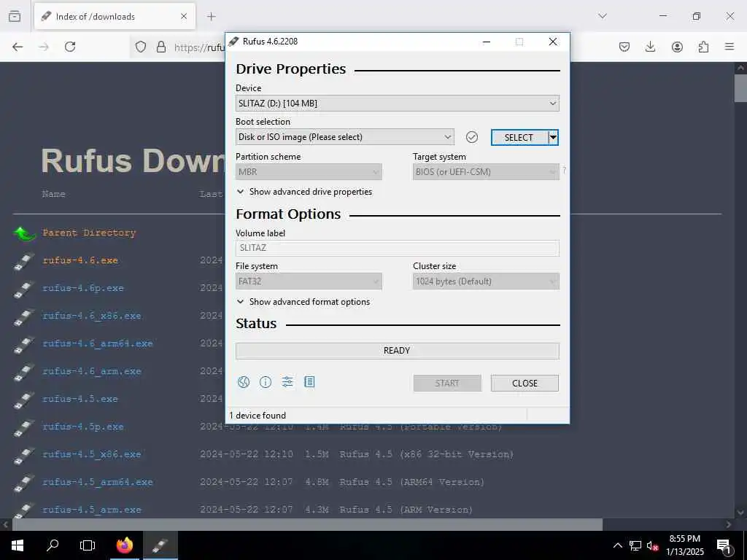This screenshot has height=560, width=747.
Task: Click the READY status progress bar
Action: (398, 351)
